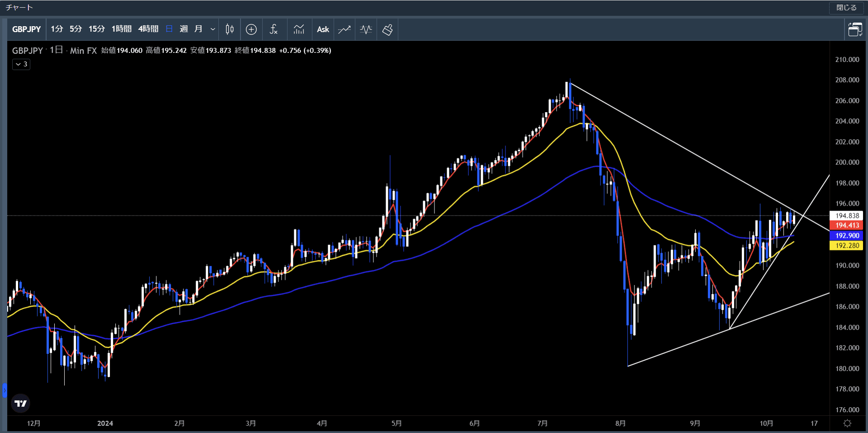The image size is (868, 433).
Task: Open the GBPJPY symbol selector
Action: coord(27,29)
